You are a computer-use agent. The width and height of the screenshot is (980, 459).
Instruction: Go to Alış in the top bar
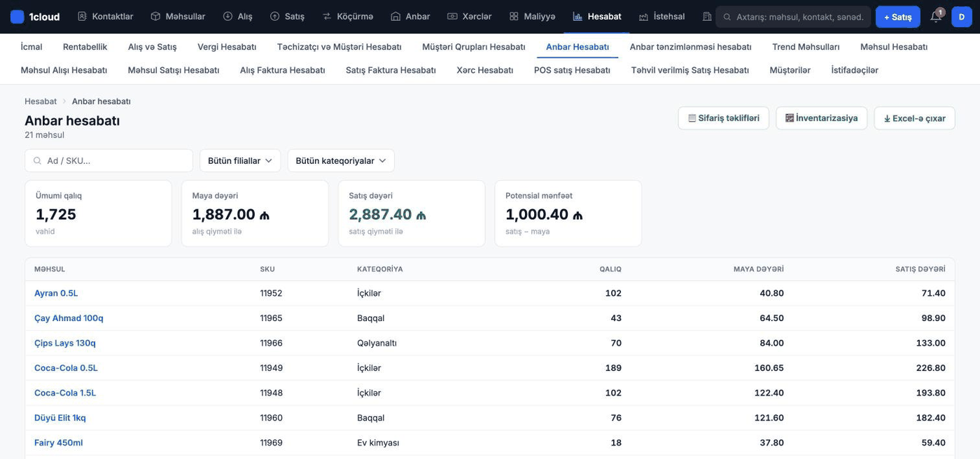(x=237, y=16)
